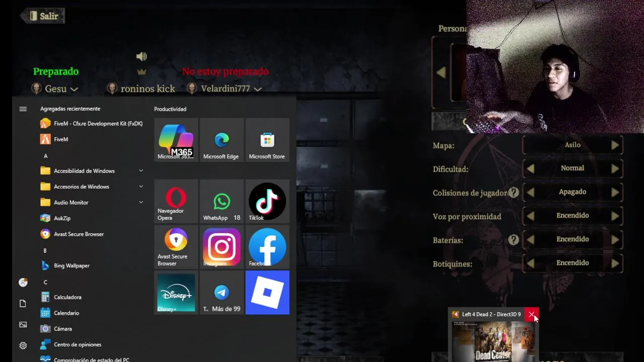The image size is (644, 362).
Task: Toggle Colisiones de jugador with right arrow
Action: 615,193
